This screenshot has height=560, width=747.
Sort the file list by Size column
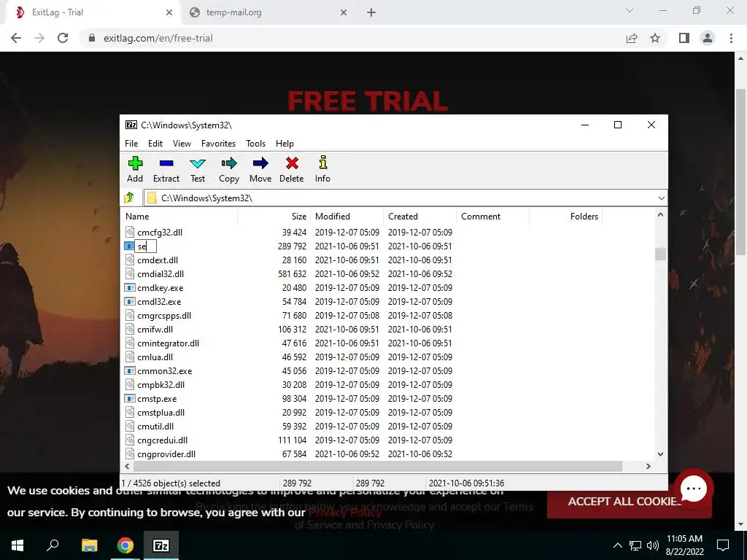274,216
